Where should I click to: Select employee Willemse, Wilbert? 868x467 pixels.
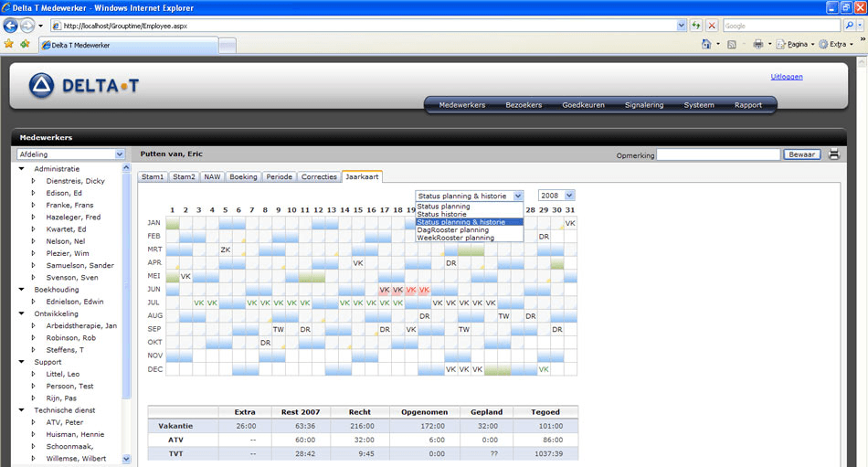point(76,458)
